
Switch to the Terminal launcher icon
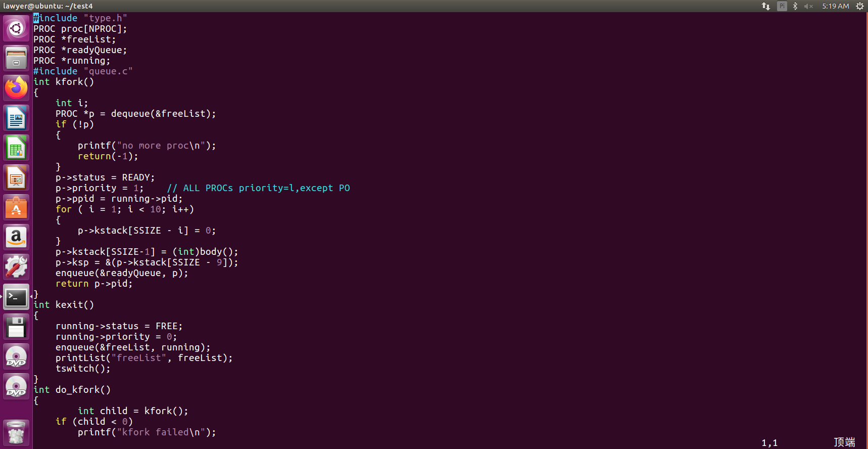pos(16,297)
